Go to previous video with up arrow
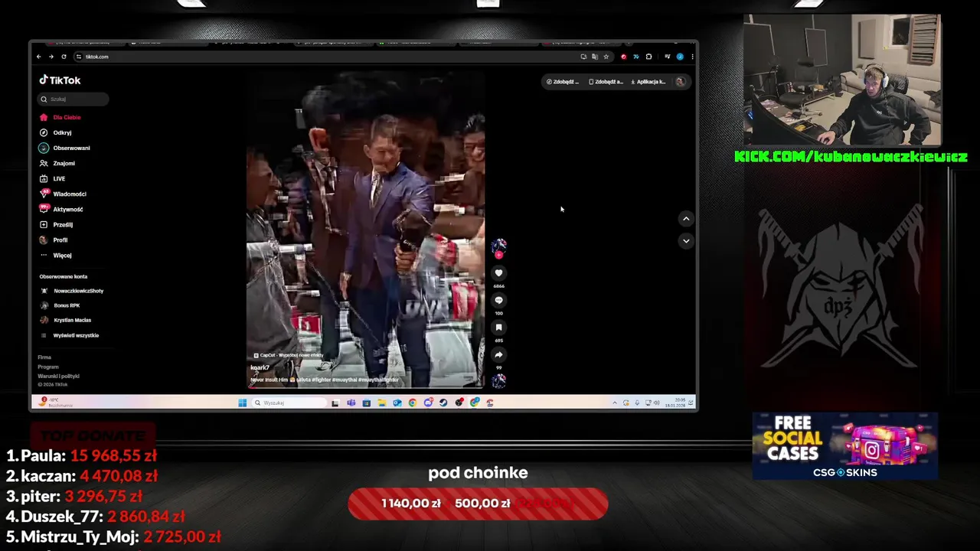Viewport: 980px width, 551px height. (686, 219)
